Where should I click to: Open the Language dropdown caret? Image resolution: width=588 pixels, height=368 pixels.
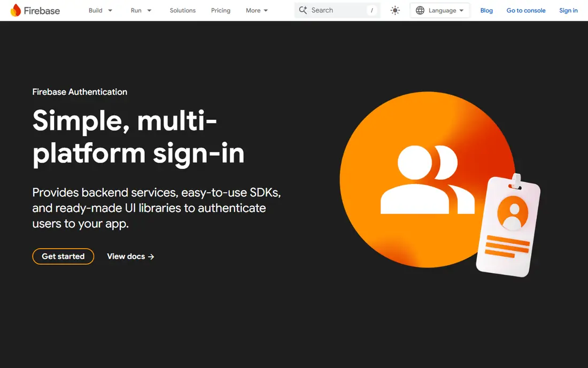[x=461, y=11]
